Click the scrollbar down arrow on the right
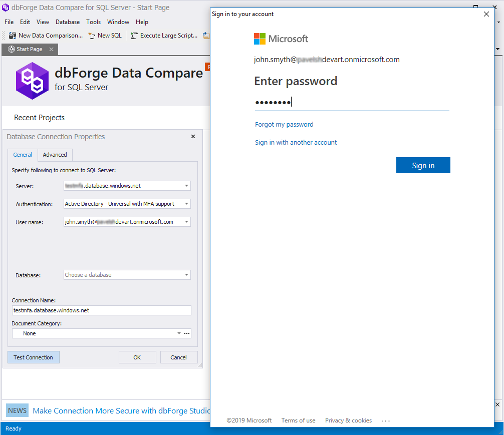 click(497, 50)
